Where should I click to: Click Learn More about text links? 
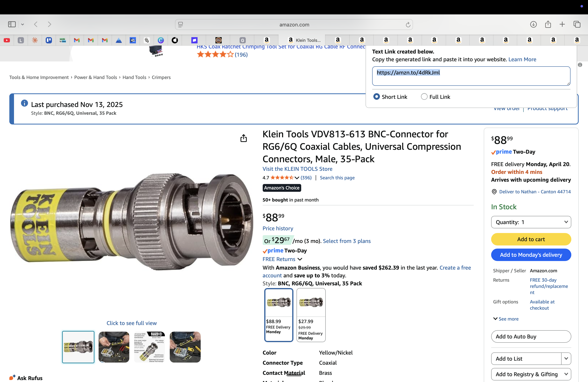click(x=522, y=59)
